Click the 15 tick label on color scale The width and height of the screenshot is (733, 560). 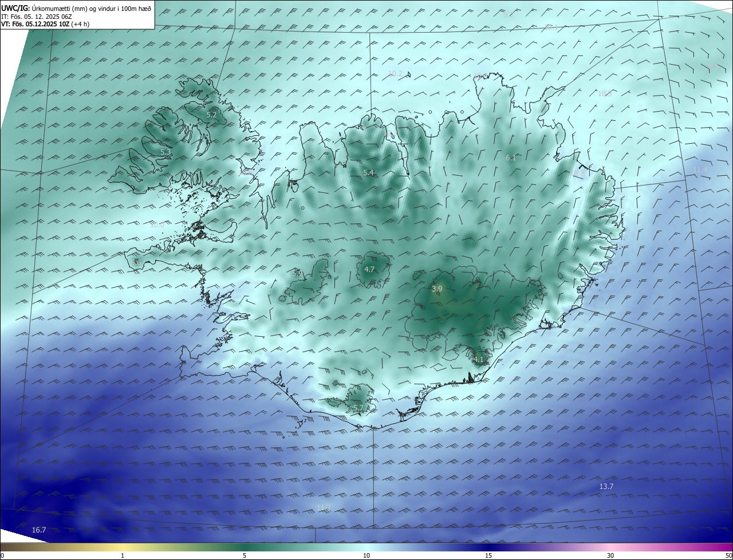pos(488,555)
